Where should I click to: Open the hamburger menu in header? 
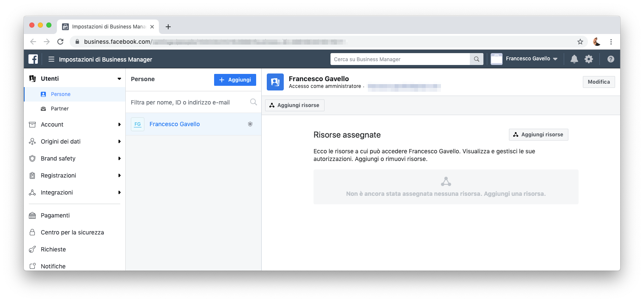(x=51, y=59)
